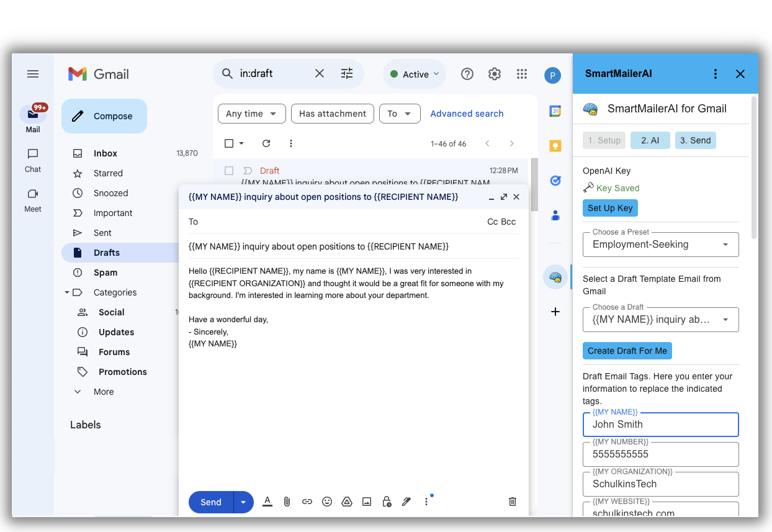Tick the checkbox beside the Draft email
This screenshot has height=532, width=772.
click(x=229, y=171)
